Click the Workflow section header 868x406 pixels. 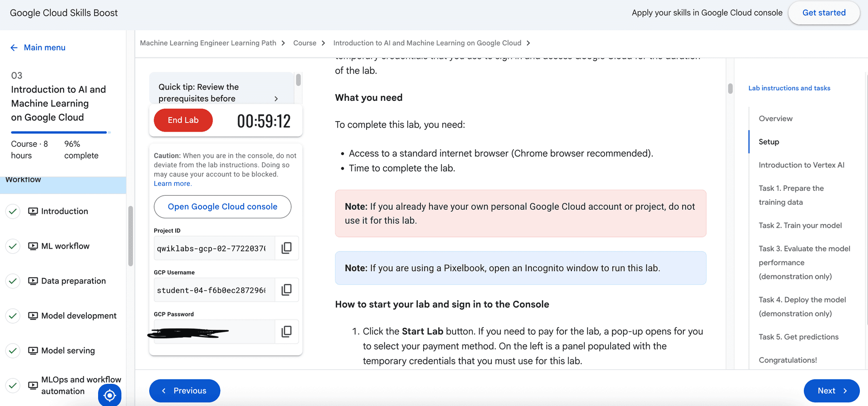[63, 184]
